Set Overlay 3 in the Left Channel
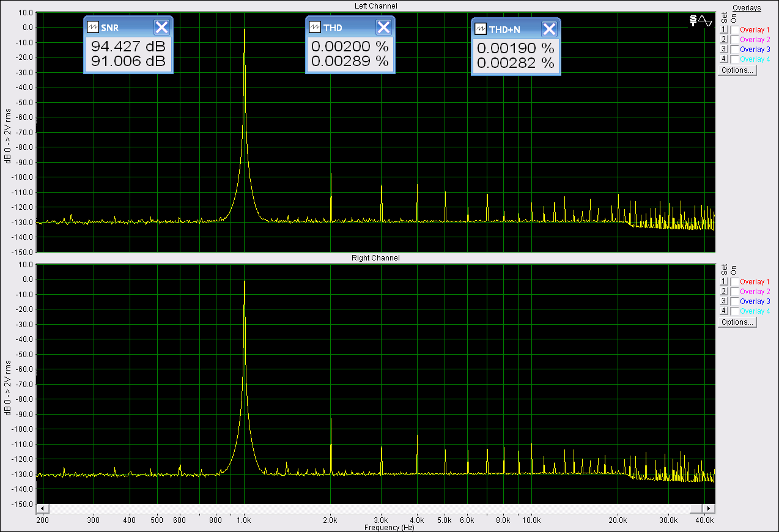Image resolution: width=779 pixels, height=532 pixels. click(x=724, y=49)
